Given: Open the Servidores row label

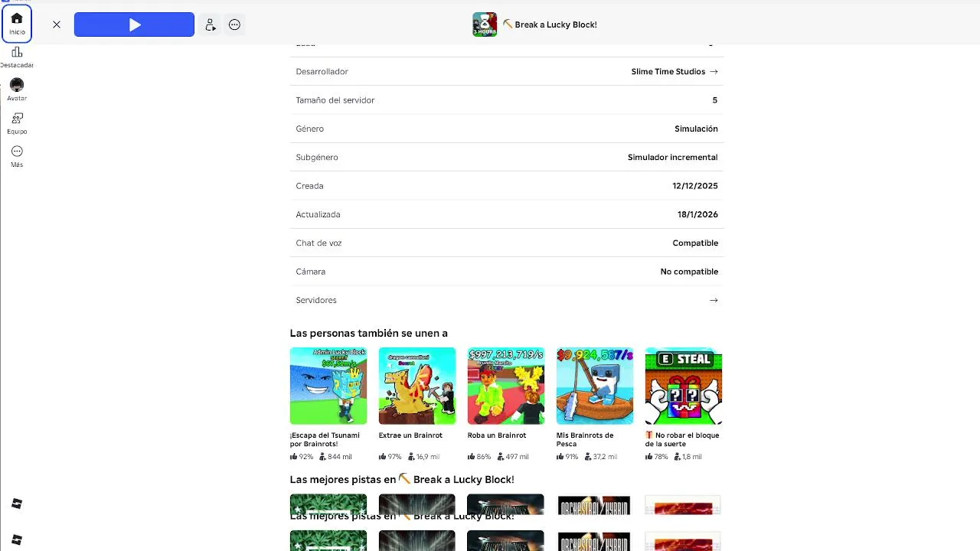Looking at the screenshot, I should click(x=316, y=300).
